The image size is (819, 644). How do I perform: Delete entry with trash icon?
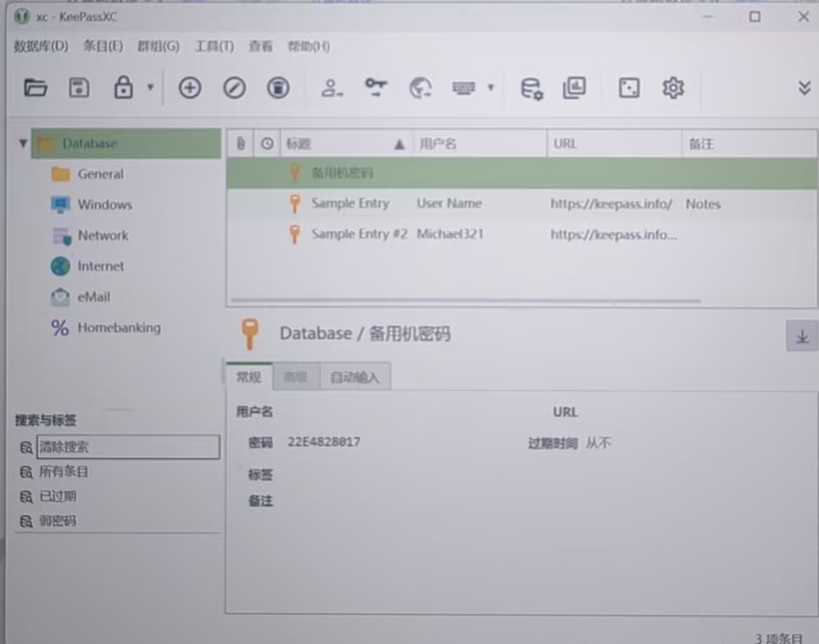click(279, 87)
